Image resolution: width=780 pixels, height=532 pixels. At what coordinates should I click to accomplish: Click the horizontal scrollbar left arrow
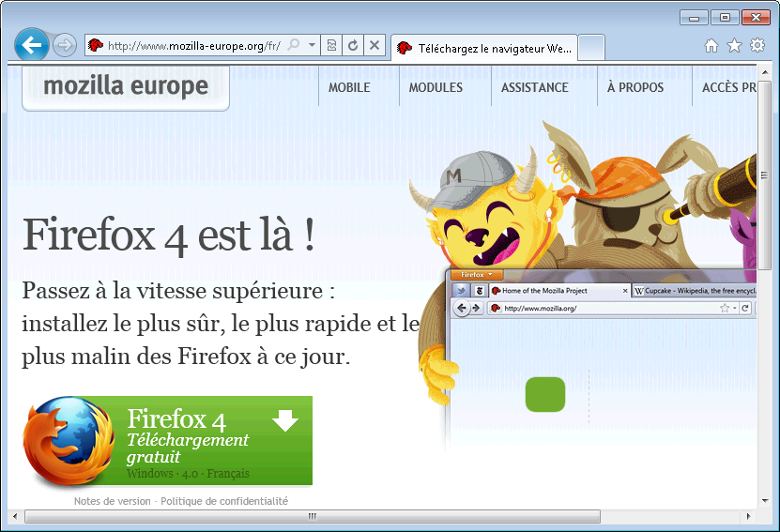tap(15, 516)
